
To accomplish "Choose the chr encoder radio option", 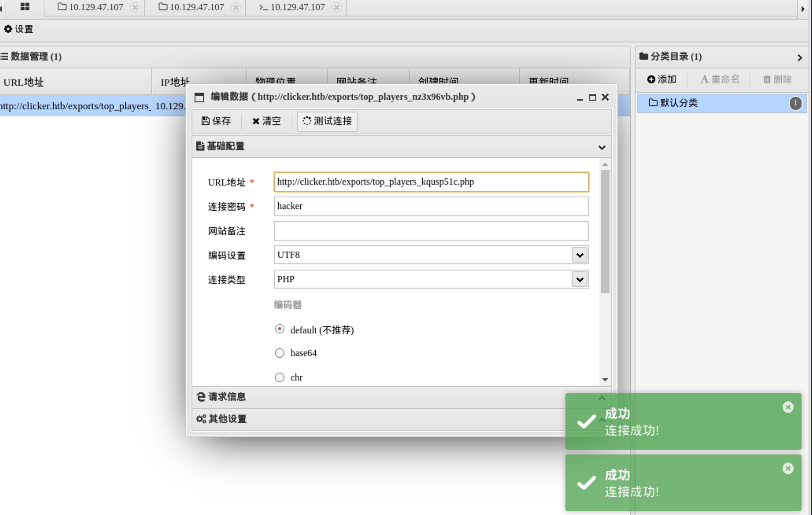I will [279, 377].
